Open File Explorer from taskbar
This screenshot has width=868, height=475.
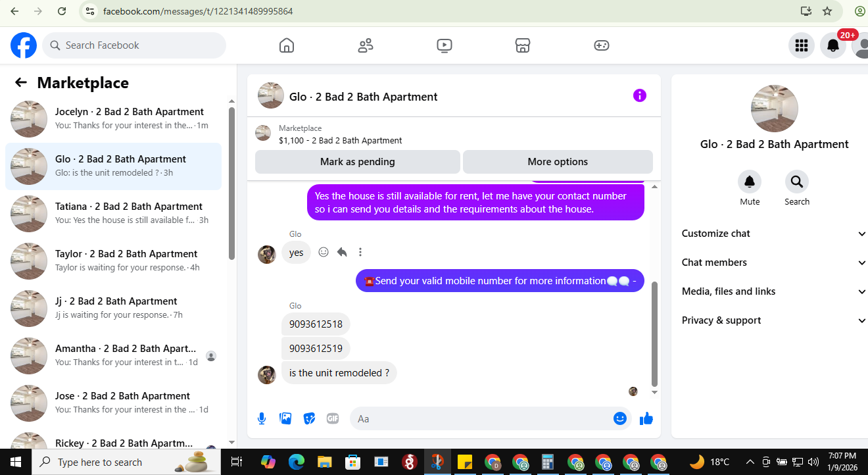pyautogui.click(x=324, y=462)
